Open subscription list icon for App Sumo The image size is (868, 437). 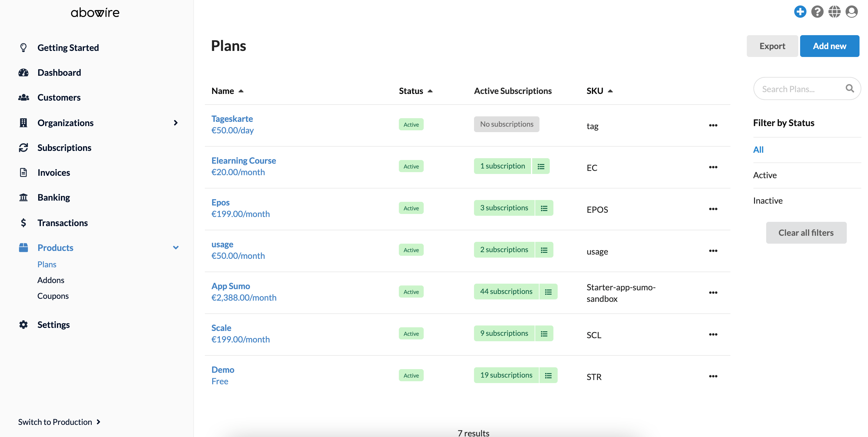pos(548,292)
